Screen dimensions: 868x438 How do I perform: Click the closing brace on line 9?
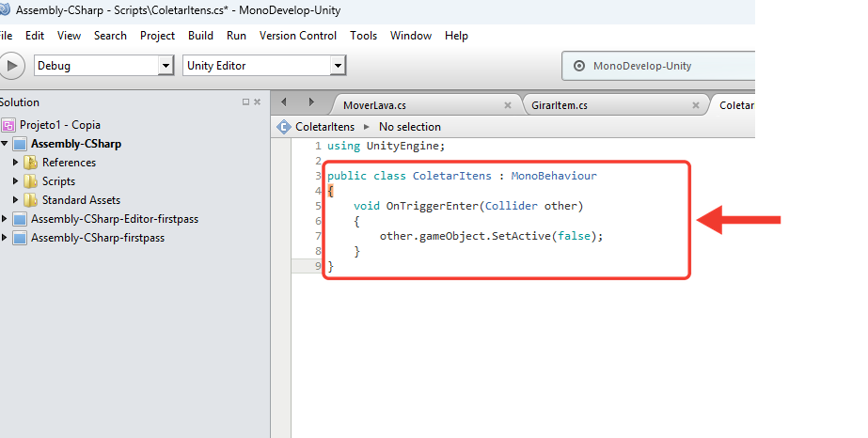(x=330, y=267)
